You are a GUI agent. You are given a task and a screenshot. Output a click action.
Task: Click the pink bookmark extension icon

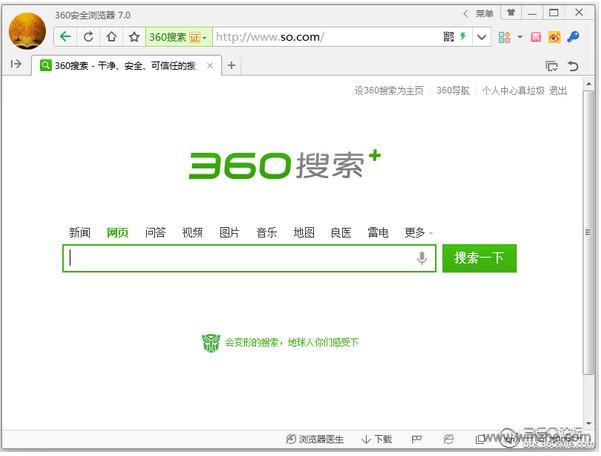tap(536, 37)
